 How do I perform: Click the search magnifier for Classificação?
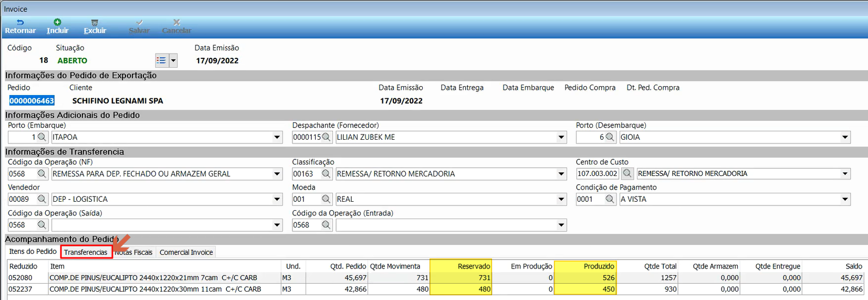coord(327,174)
